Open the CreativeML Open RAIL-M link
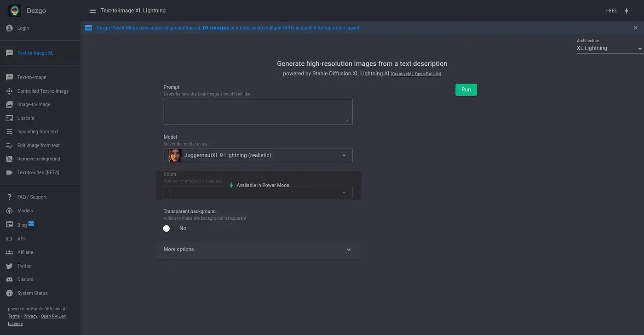 (x=416, y=74)
